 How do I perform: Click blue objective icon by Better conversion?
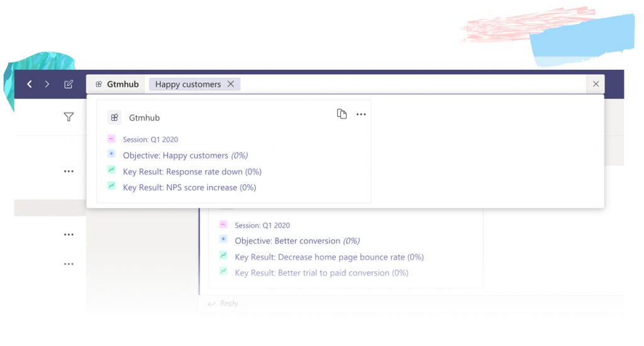pyautogui.click(x=223, y=239)
